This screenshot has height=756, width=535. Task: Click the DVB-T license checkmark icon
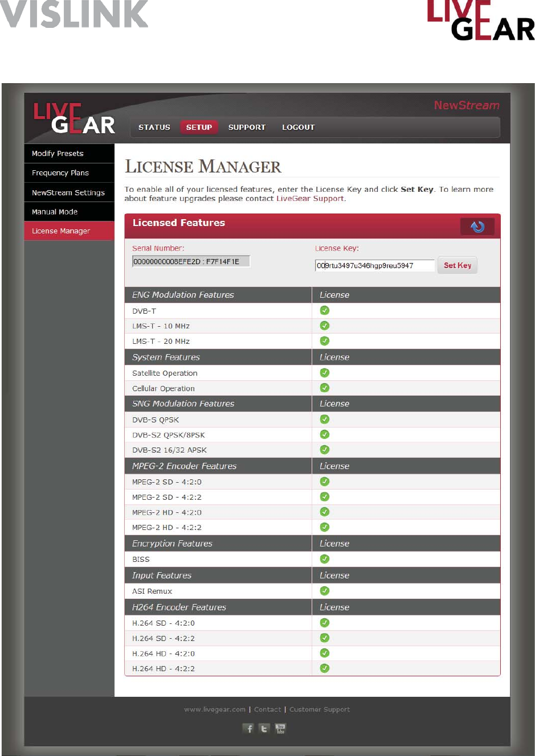click(325, 310)
